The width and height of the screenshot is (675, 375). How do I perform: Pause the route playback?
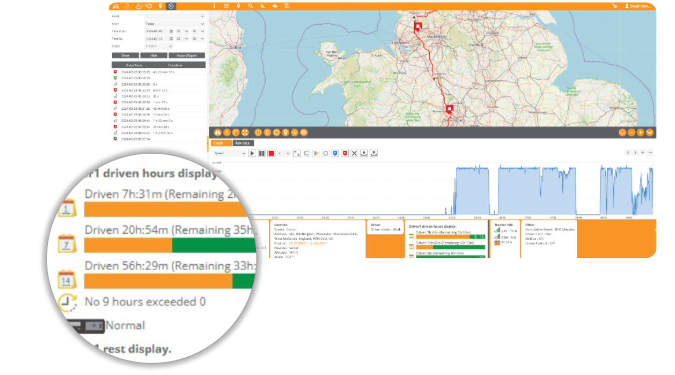pyautogui.click(x=262, y=153)
